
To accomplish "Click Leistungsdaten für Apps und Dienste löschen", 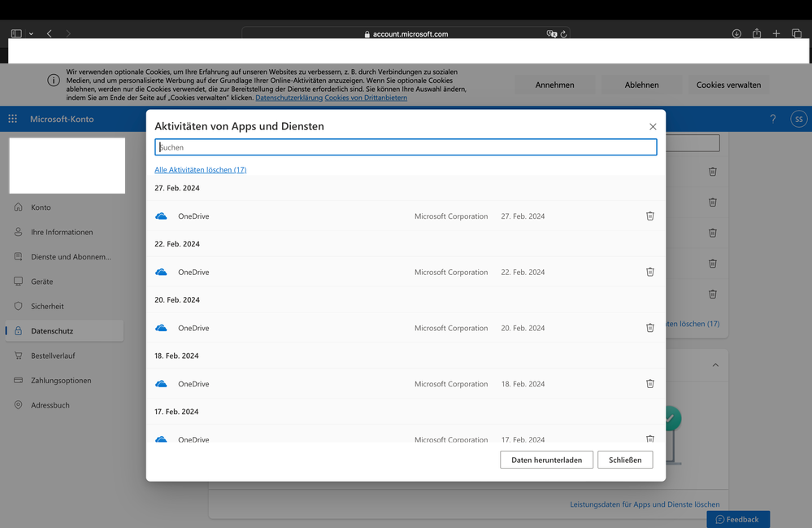I will coord(645,504).
